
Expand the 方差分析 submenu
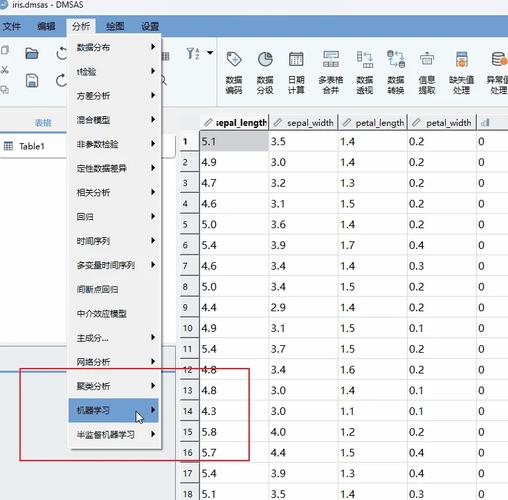coord(115,96)
